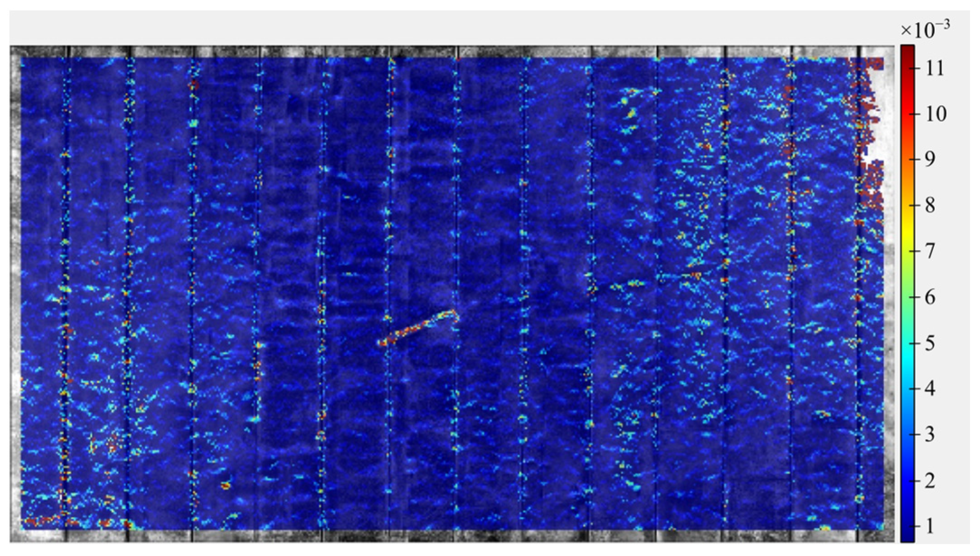Click the colorbar tick label 2

pyautogui.click(x=930, y=481)
